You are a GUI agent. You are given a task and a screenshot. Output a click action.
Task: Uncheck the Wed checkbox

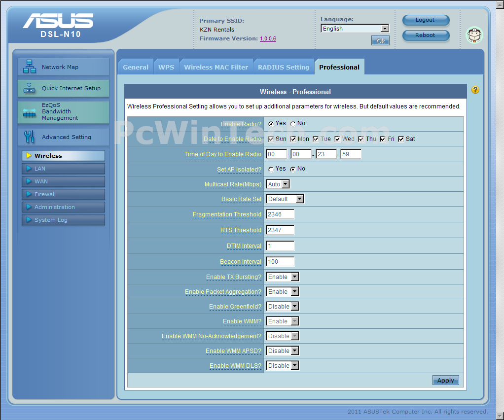tap(338, 139)
